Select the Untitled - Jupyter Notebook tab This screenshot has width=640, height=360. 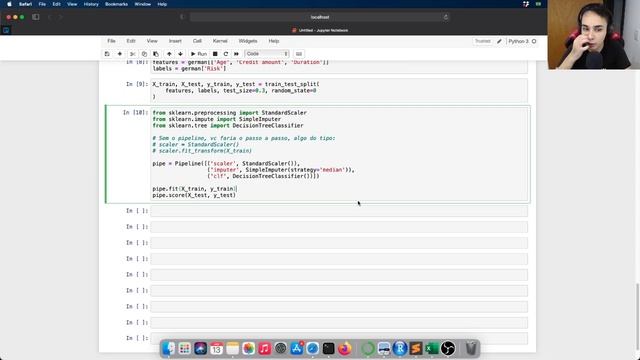click(x=320, y=30)
